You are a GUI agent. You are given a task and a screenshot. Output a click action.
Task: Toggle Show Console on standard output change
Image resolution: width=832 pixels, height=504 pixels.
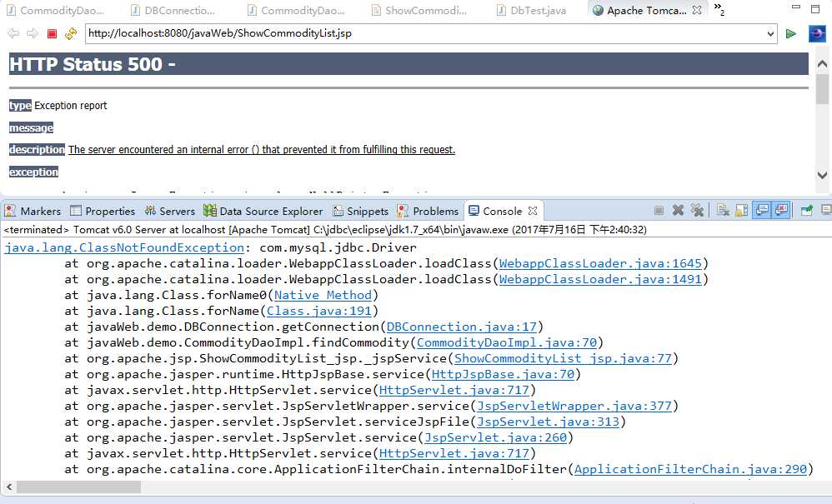(x=762, y=211)
